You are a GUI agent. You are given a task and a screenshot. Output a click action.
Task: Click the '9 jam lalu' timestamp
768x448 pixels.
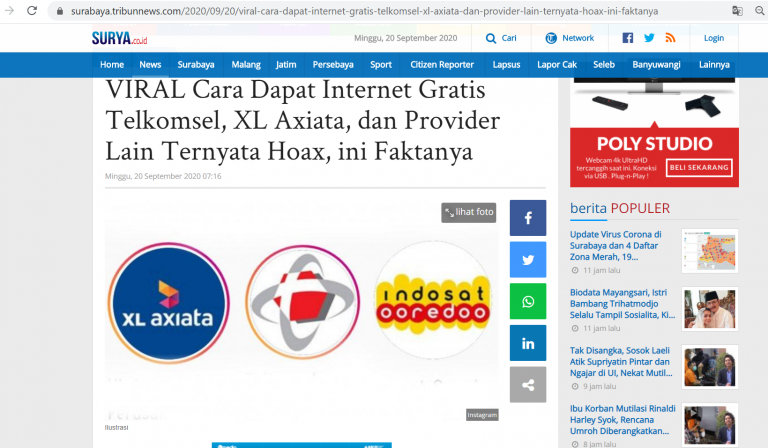pyautogui.click(x=600, y=386)
